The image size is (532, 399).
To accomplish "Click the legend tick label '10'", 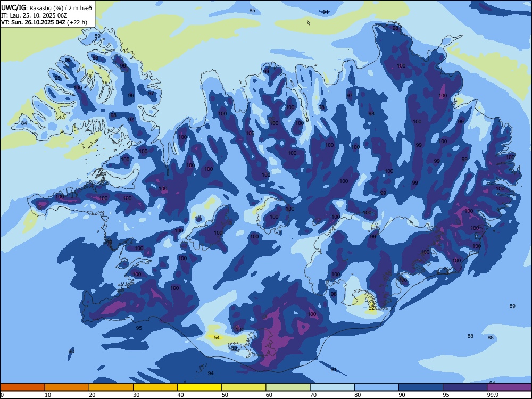I will click(48, 395).
